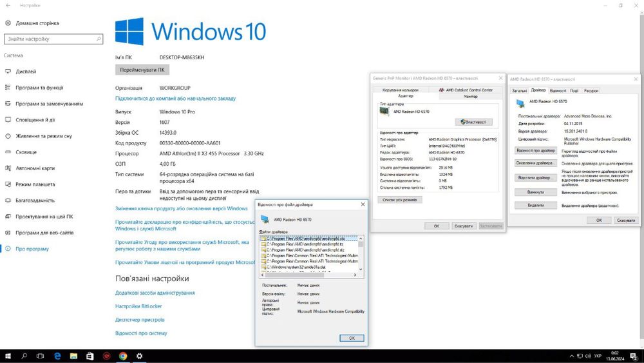Viewport: 644px width, 363px height.
Task: Switch to Монітор tab
Action: 471,96
